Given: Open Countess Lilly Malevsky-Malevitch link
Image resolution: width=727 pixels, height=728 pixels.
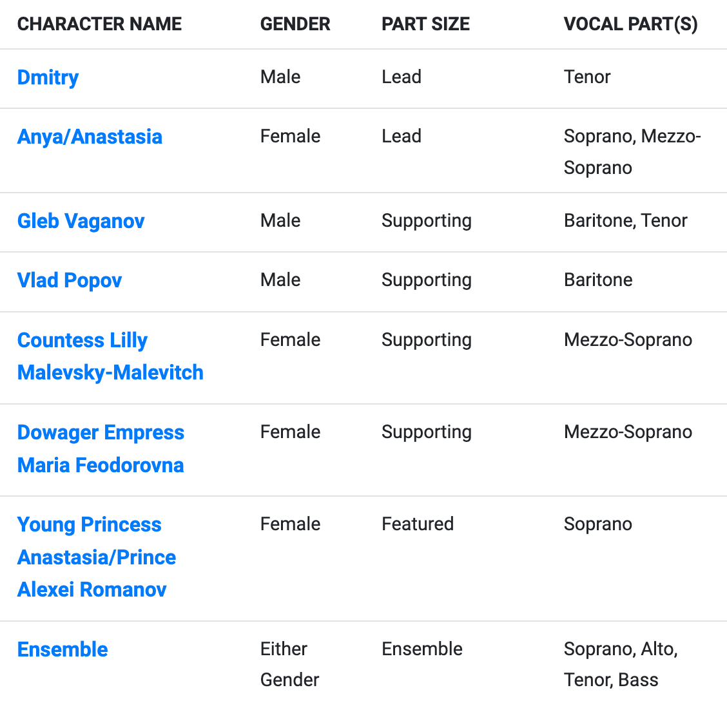Looking at the screenshot, I should point(110,356).
